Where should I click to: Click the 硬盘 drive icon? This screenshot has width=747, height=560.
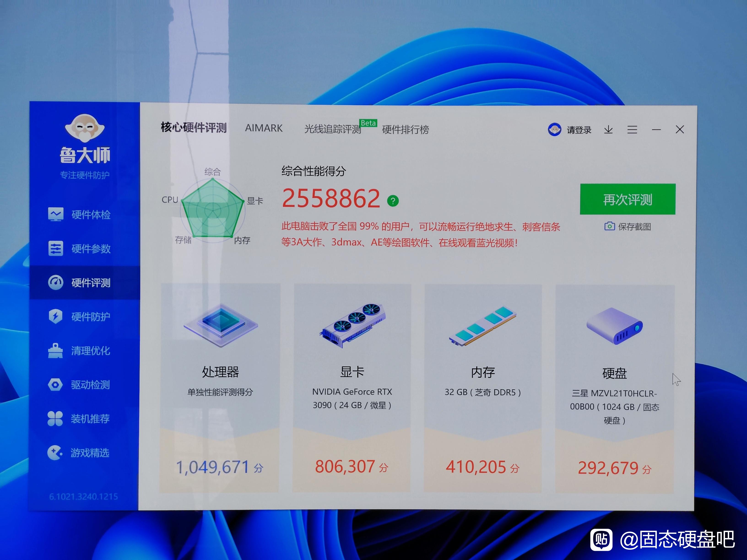(614, 326)
